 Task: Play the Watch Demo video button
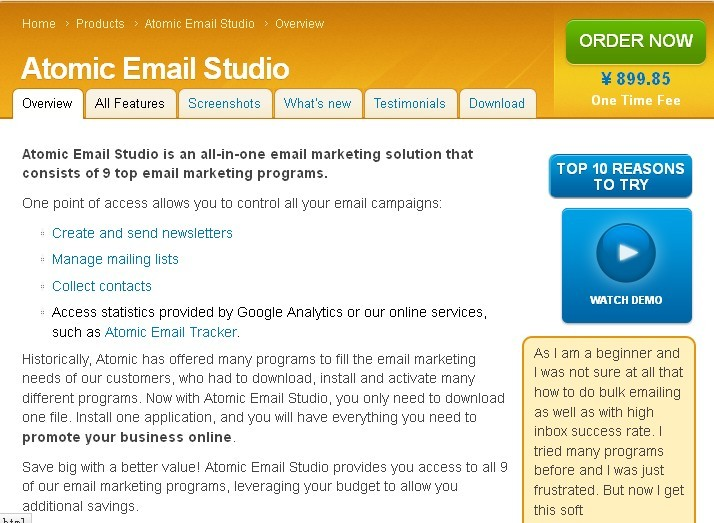[x=626, y=253]
